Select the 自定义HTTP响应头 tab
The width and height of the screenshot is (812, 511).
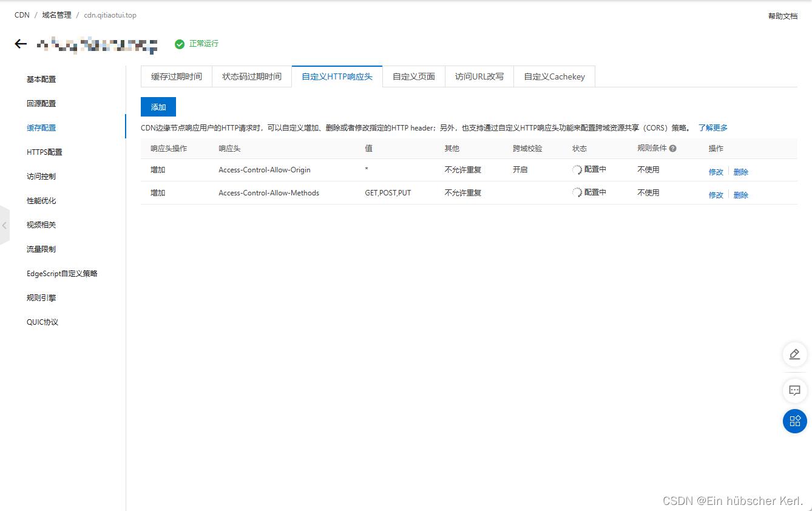pyautogui.click(x=337, y=76)
